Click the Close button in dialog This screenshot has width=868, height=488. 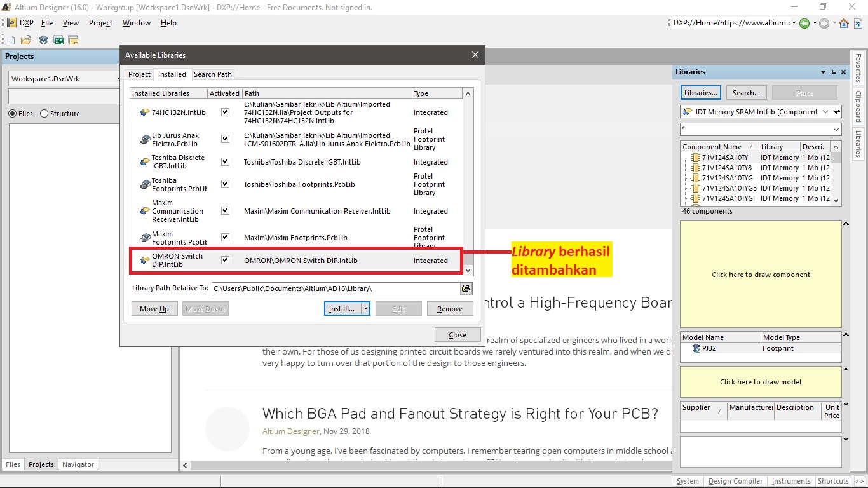[458, 335]
